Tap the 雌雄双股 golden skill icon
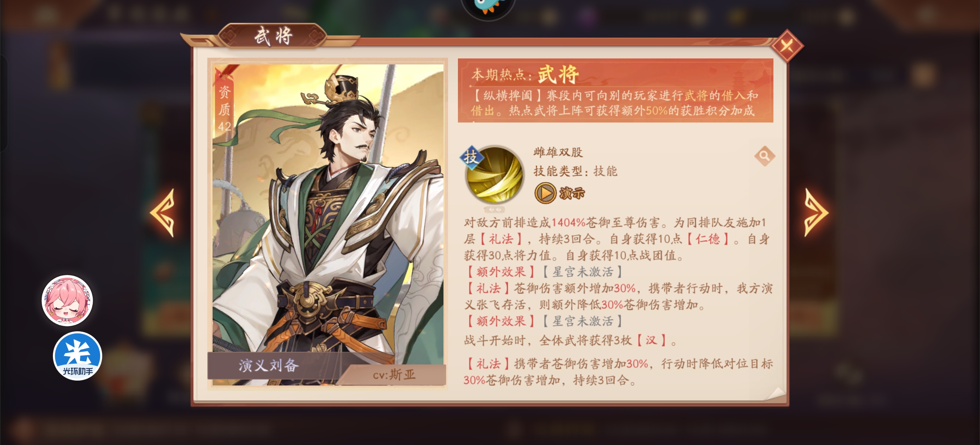Screen dimensions: 980x445 (x=494, y=176)
